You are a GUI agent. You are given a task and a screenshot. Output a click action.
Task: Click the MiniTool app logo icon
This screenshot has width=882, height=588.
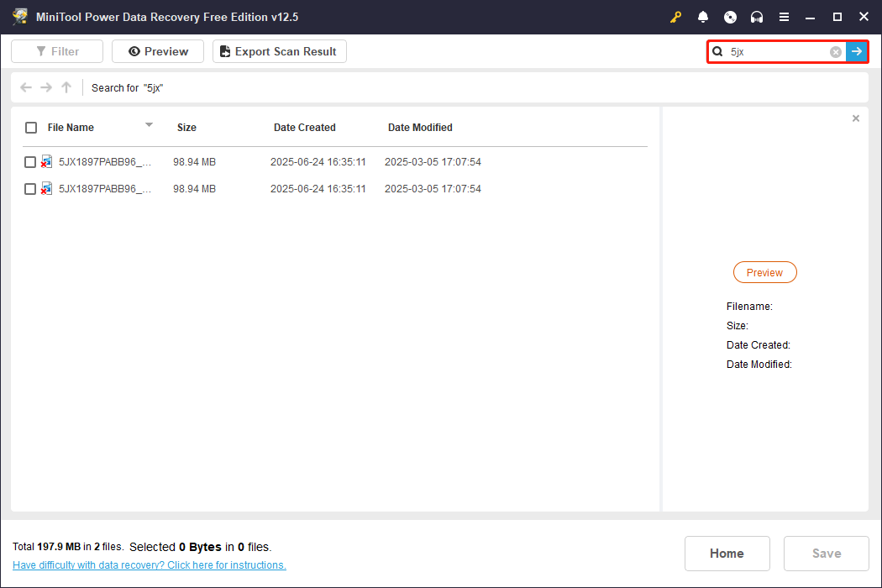[19, 16]
